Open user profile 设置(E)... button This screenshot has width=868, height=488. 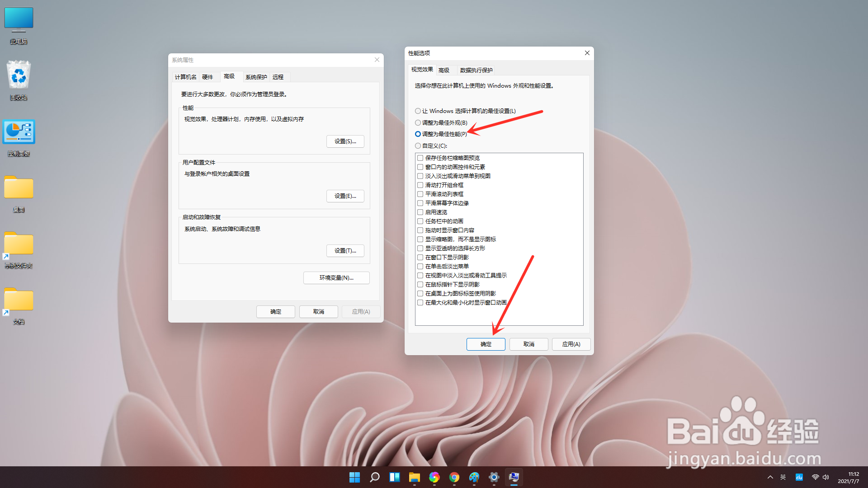[x=345, y=196]
